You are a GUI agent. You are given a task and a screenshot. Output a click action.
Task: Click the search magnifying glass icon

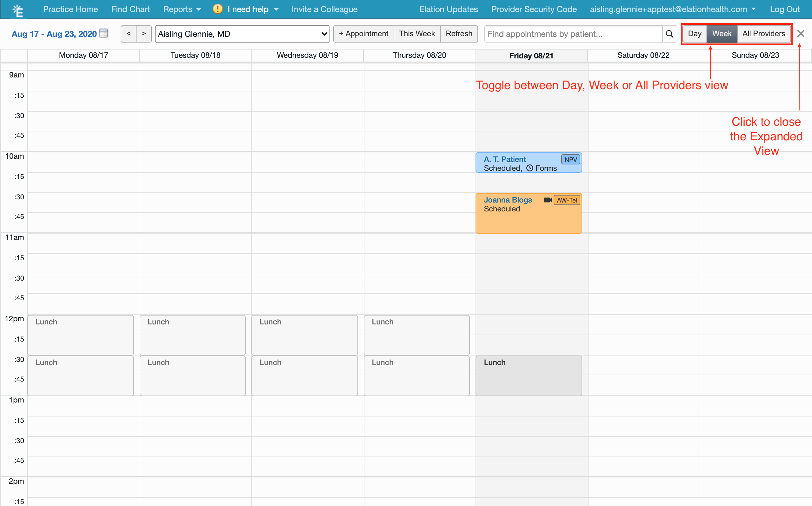click(669, 34)
